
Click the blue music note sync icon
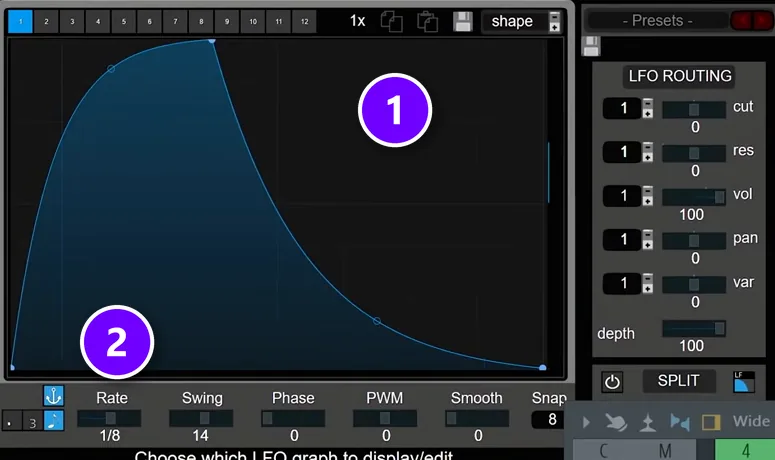tap(53, 420)
